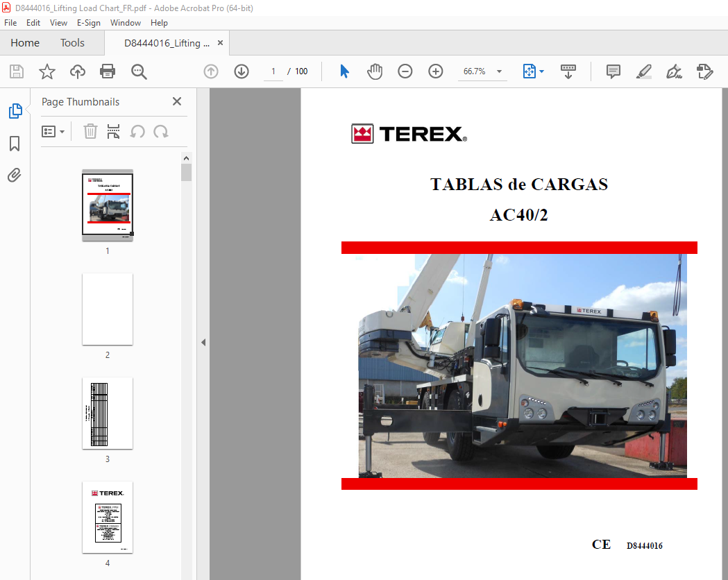The width and height of the screenshot is (728, 580).
Task: Rotate page counterclockwise
Action: [137, 132]
